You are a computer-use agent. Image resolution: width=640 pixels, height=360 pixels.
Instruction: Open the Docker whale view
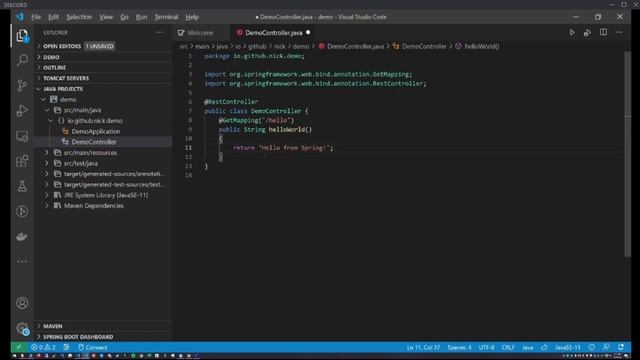click(22, 237)
